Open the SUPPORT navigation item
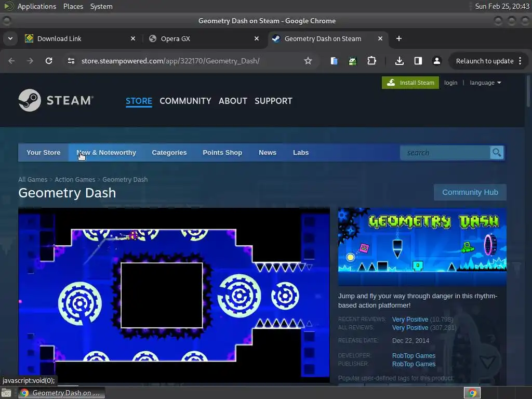The height and width of the screenshot is (399, 532). coord(273,101)
